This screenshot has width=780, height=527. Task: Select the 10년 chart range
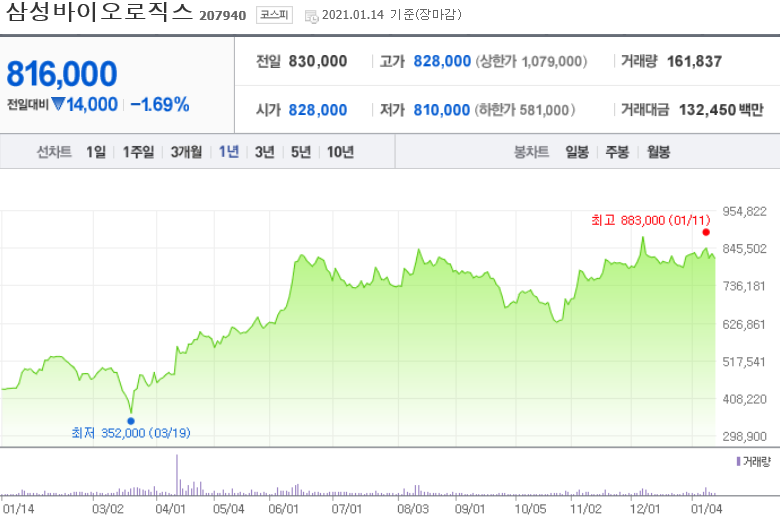coord(340,152)
